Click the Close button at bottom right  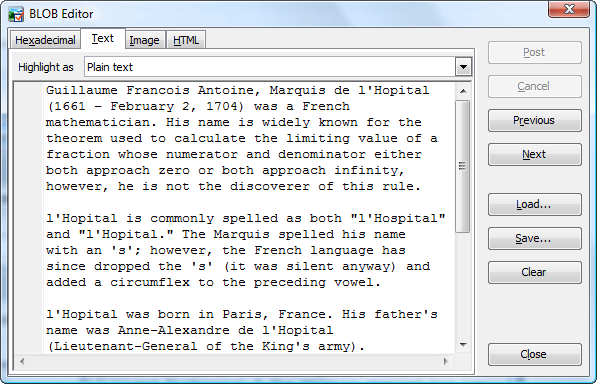coord(535,354)
